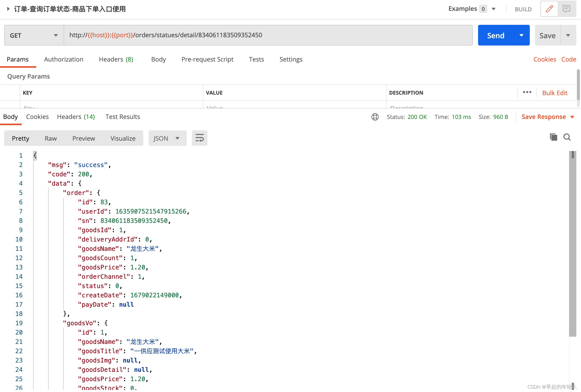Click the Bulk Edit link
The height and width of the screenshot is (392, 581).
point(555,93)
